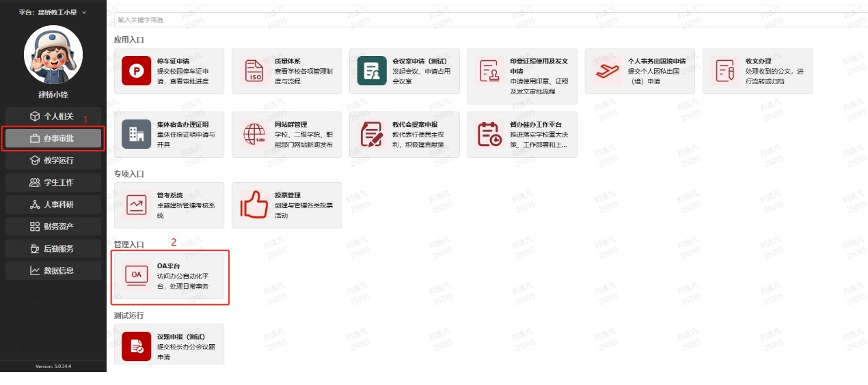The image size is (868, 385).
Task: Open the ISO 质量体系 document icon
Action: click(x=254, y=71)
